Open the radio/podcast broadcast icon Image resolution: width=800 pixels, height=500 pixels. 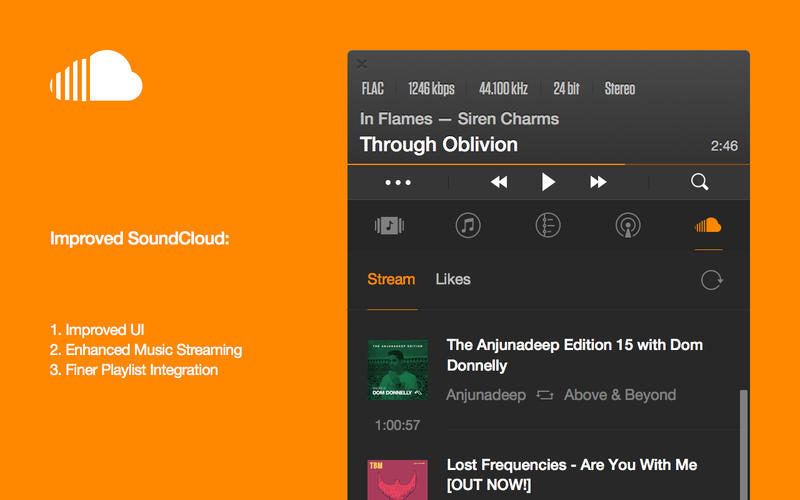click(x=628, y=226)
